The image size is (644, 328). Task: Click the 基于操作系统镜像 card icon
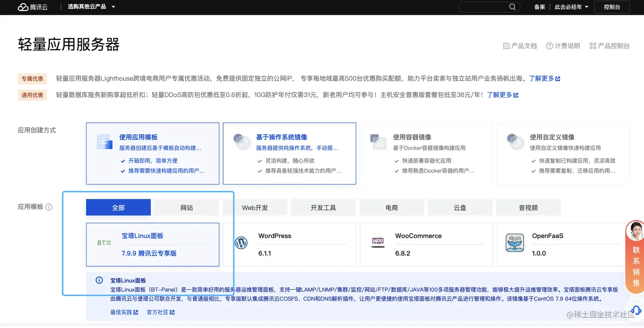[241, 142]
